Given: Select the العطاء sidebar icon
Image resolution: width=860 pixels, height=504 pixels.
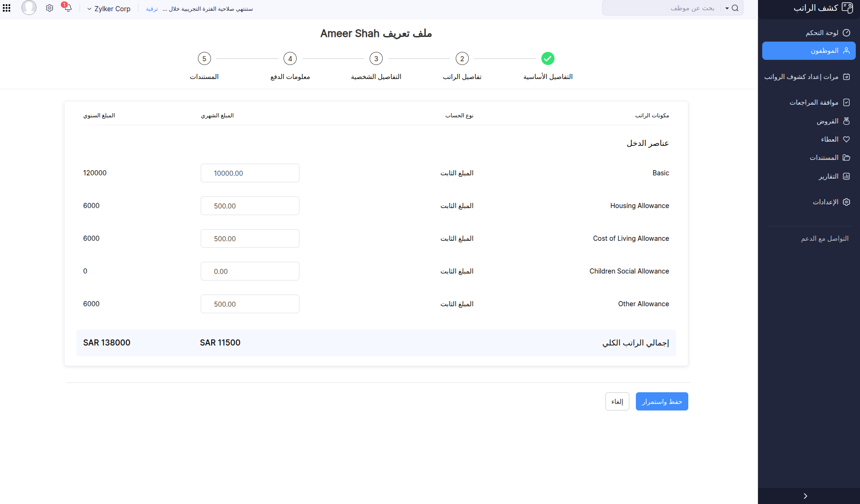Looking at the screenshot, I should click(x=846, y=139).
